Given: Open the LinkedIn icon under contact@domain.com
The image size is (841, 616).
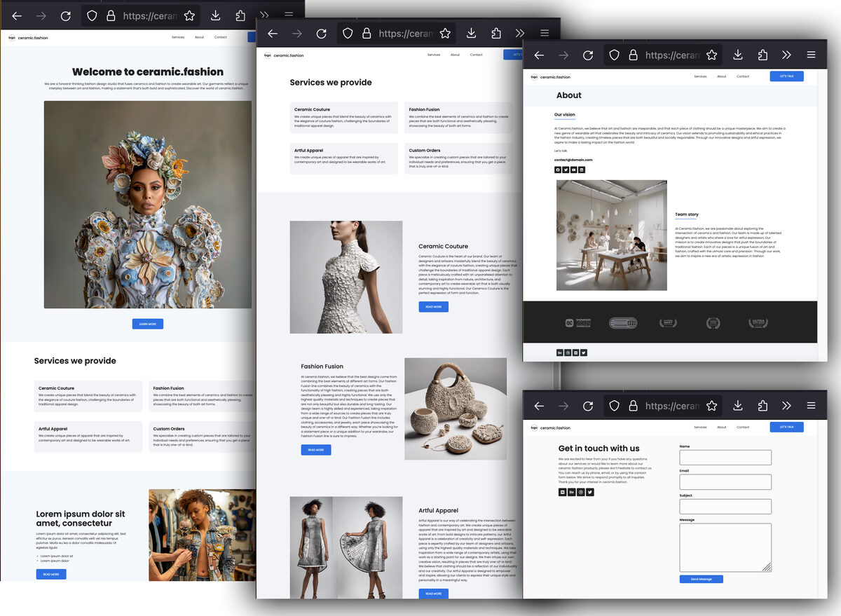Looking at the screenshot, I should (x=582, y=170).
